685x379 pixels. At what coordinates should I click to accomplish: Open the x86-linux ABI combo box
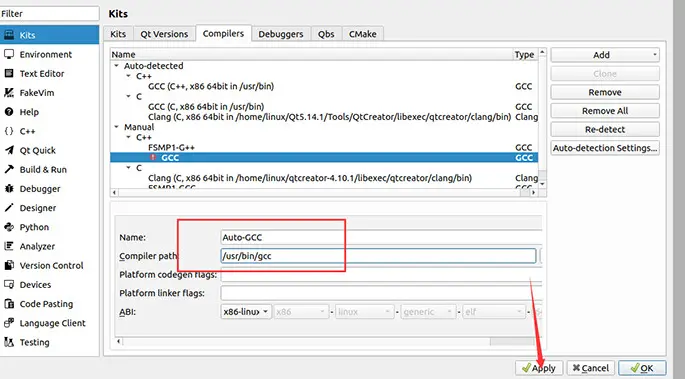[x=246, y=312]
